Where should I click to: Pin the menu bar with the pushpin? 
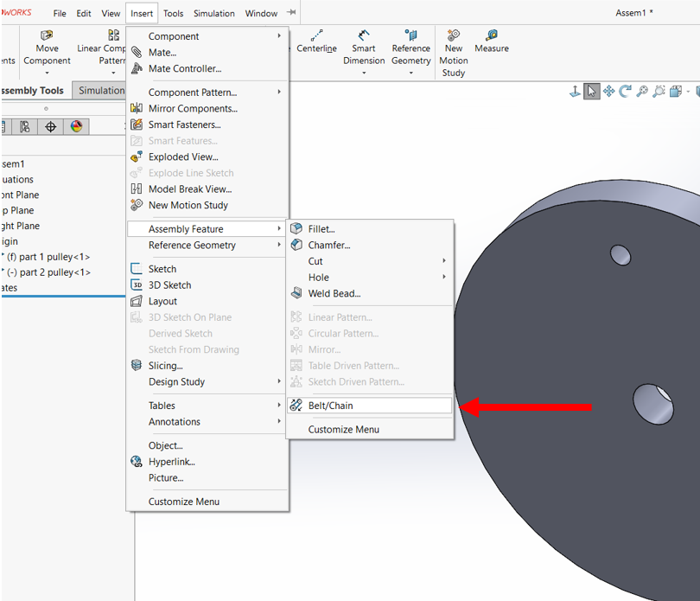coord(291,13)
